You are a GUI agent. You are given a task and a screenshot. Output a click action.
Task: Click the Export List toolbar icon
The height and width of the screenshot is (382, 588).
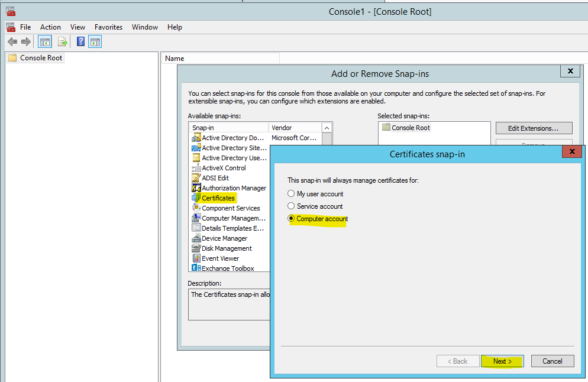[62, 41]
